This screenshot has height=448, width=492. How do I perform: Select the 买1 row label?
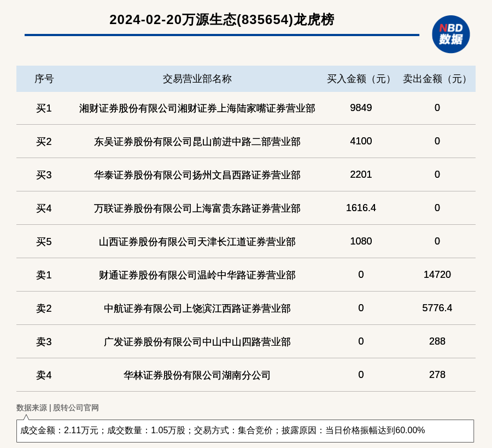pyautogui.click(x=44, y=108)
